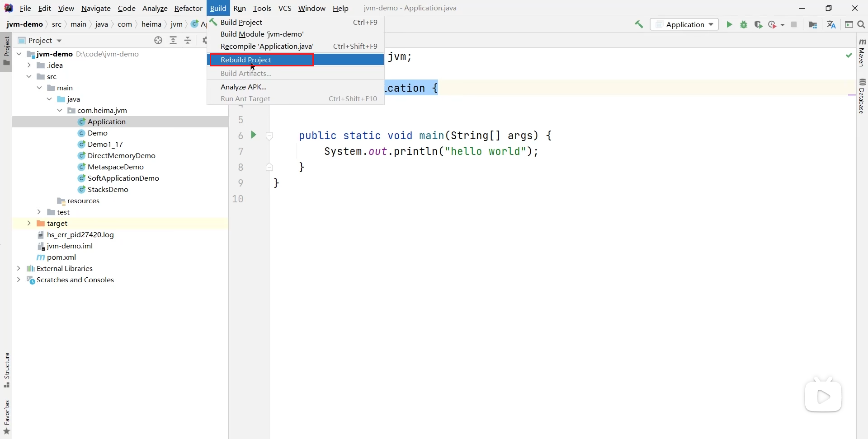Collapse all nodes using the Project panel icon
Viewport: 868px width, 439px height.
coord(188,40)
